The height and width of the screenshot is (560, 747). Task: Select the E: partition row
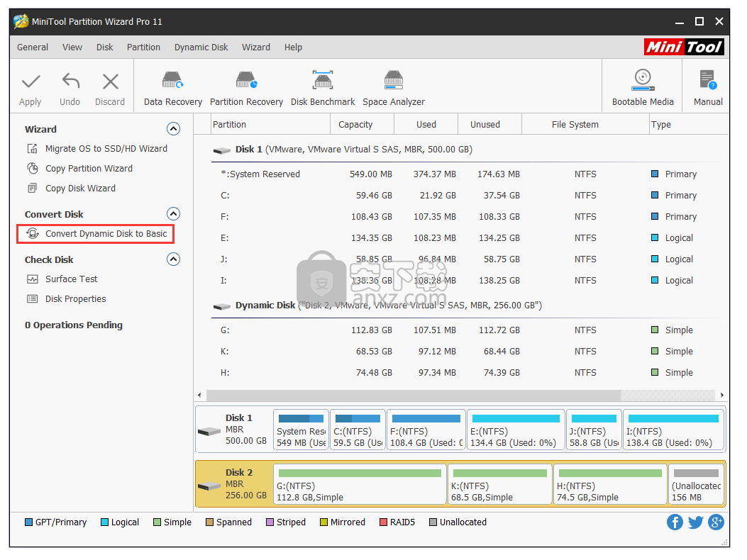(x=470, y=237)
